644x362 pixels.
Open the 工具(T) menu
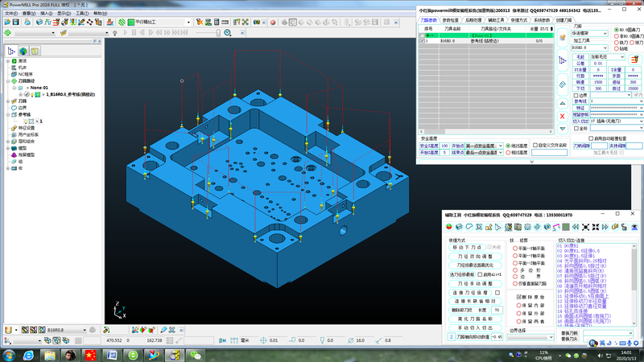click(82, 14)
